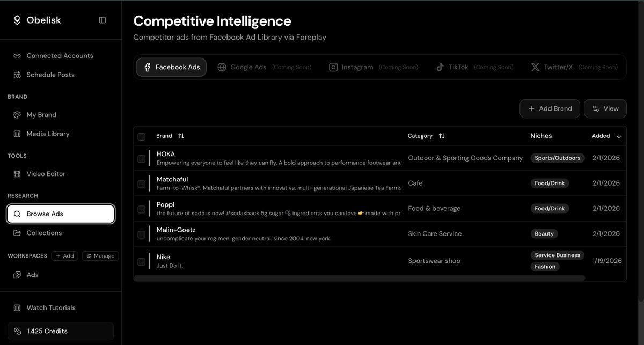The width and height of the screenshot is (644, 345).
Task: Click the Connected Accounts link icon
Action: click(17, 56)
